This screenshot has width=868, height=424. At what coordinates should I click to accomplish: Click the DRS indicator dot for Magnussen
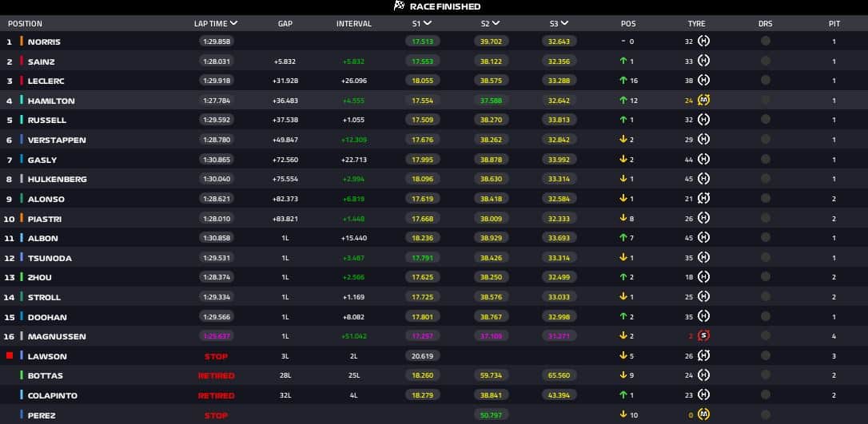(x=766, y=335)
